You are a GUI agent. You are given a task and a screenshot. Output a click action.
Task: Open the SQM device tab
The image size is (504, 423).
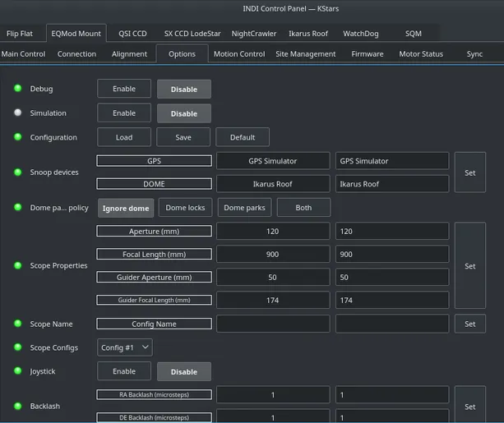pos(413,34)
